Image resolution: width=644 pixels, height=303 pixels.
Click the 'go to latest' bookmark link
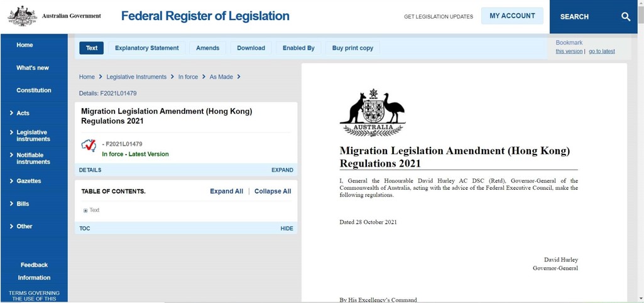601,52
